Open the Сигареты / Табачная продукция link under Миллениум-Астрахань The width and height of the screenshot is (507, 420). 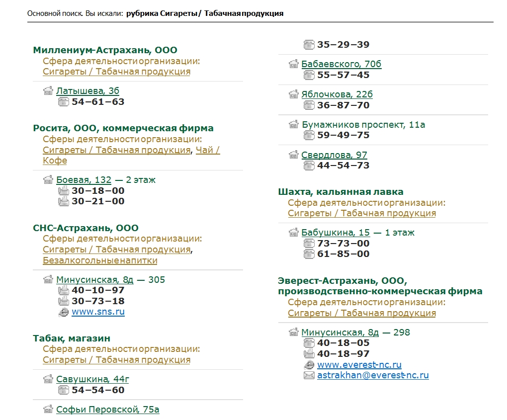click(x=116, y=72)
